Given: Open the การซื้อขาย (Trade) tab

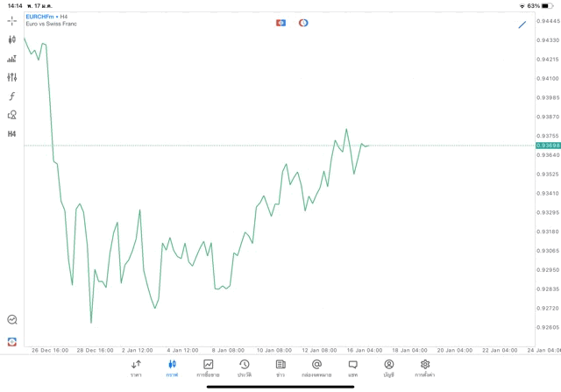Looking at the screenshot, I should 208,367.
